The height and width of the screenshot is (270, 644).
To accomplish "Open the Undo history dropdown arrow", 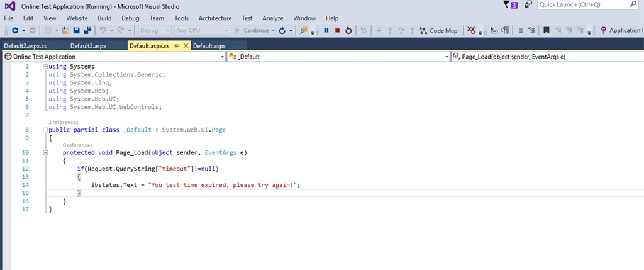I will click(111, 30).
